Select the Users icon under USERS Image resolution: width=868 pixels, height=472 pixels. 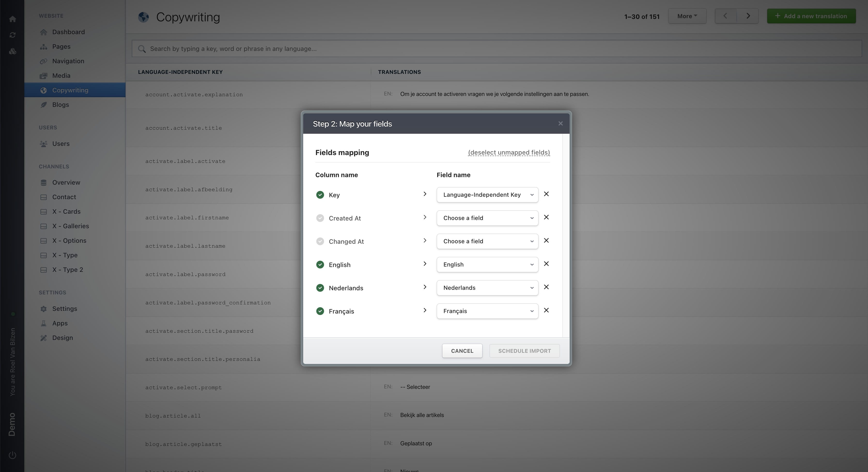tap(44, 144)
